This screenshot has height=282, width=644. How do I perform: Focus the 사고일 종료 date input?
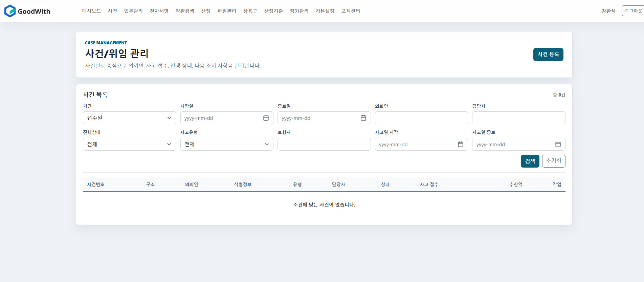tap(518, 144)
